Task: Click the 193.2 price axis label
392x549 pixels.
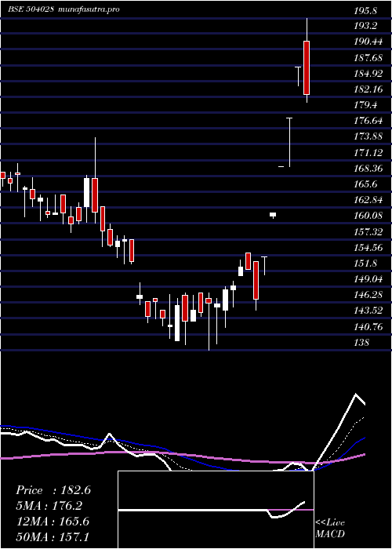Action: (x=365, y=26)
